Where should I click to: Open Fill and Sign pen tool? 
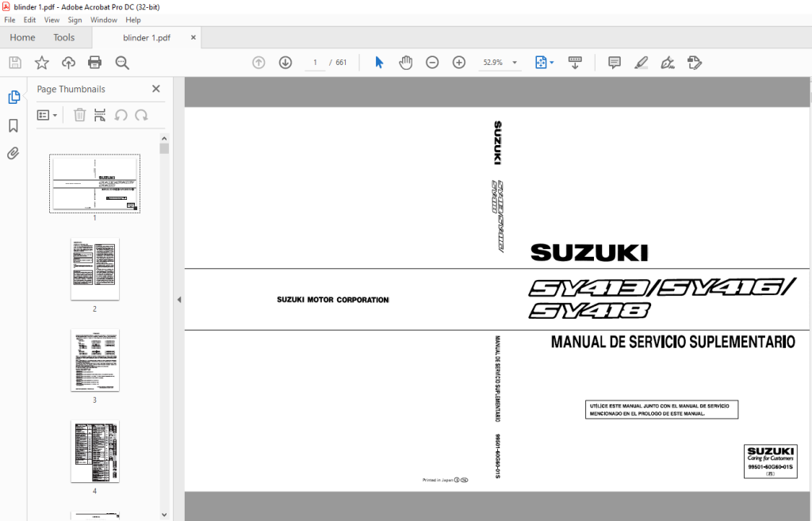tap(668, 63)
